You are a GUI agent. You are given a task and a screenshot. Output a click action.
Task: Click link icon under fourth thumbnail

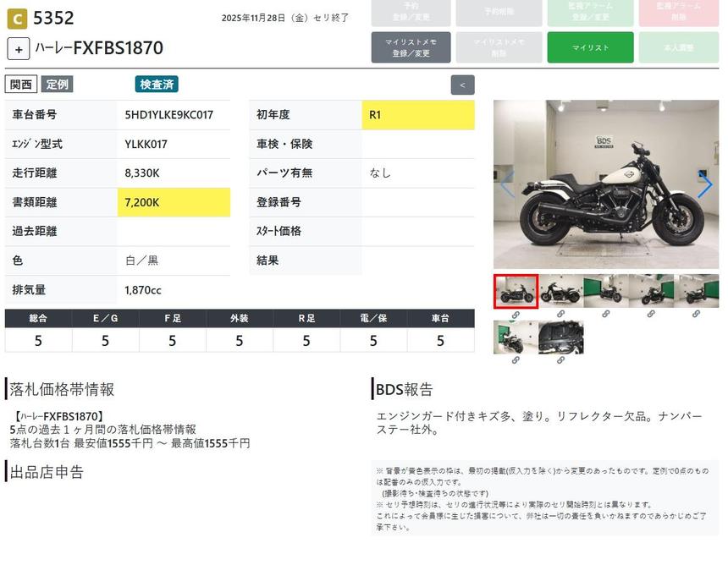click(651, 315)
